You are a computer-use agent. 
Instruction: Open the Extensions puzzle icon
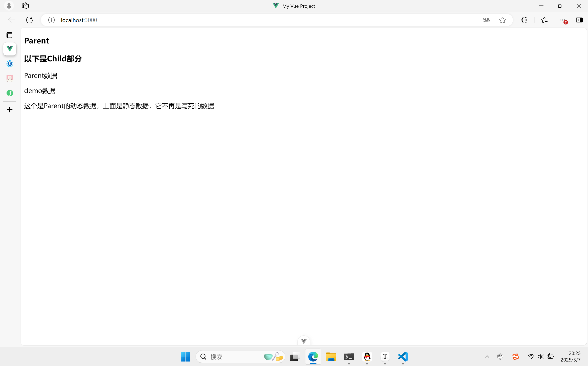524,20
